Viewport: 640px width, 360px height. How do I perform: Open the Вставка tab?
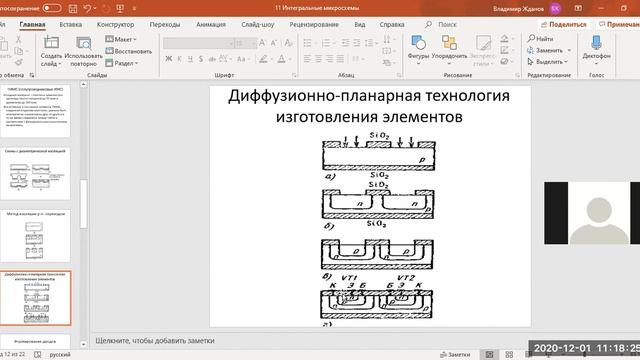click(x=71, y=24)
